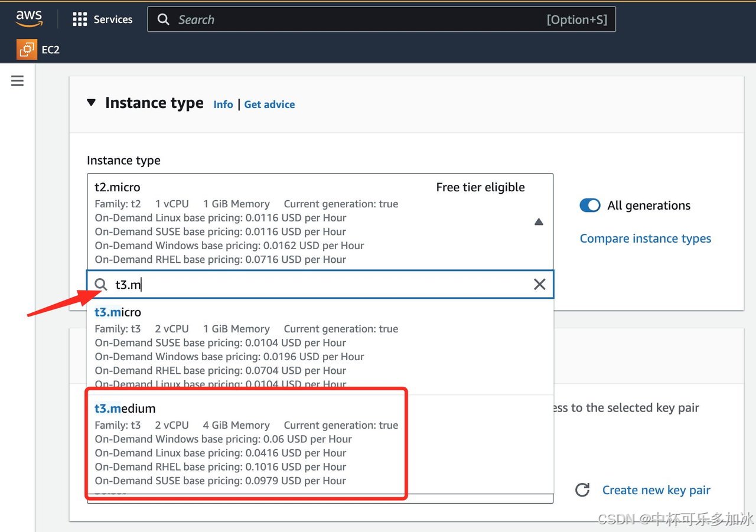
Task: Click t2.micro Windows pricing 0.0162 USD line
Action: pos(229,246)
